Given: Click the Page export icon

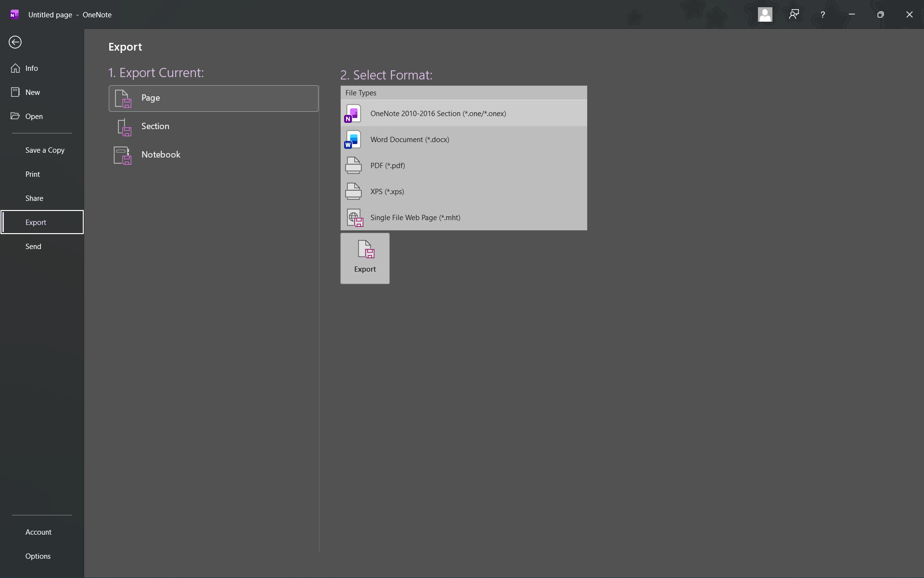Looking at the screenshot, I should (x=123, y=98).
